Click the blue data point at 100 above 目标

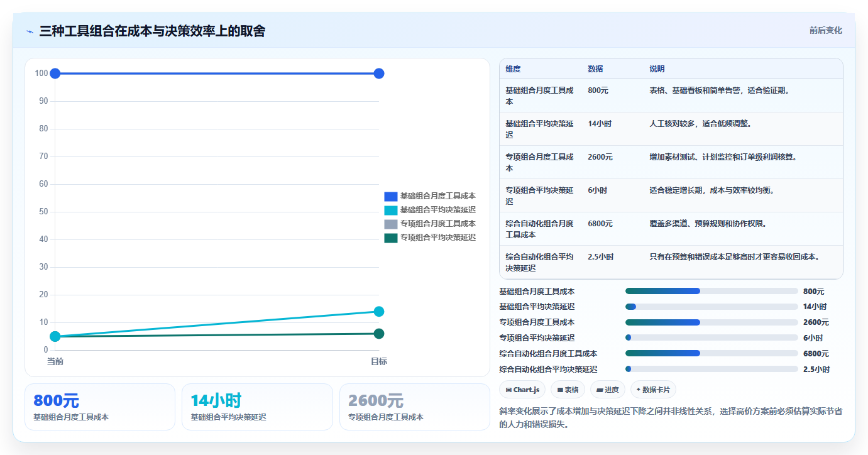point(379,74)
